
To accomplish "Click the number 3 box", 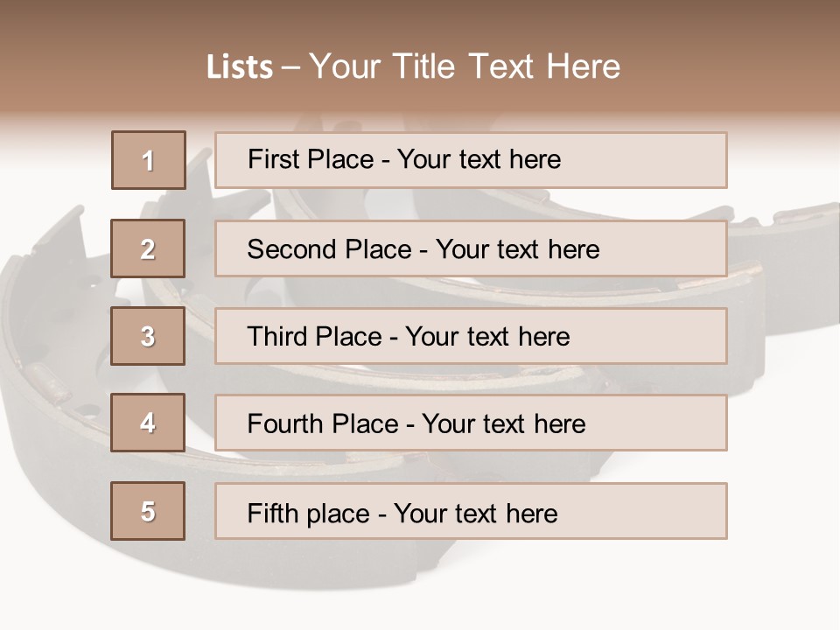I will tap(148, 336).
